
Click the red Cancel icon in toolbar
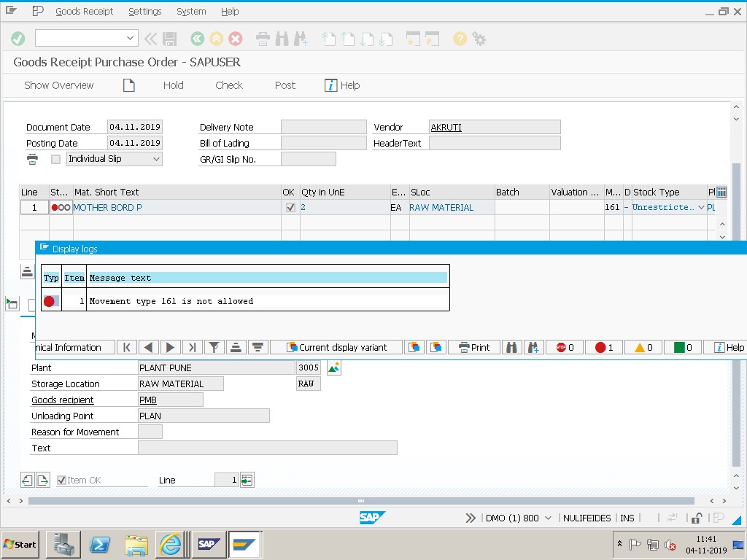[236, 39]
